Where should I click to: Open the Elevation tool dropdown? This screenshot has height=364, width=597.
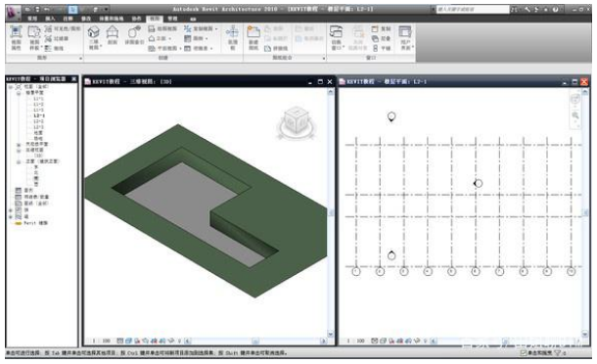tap(160, 38)
